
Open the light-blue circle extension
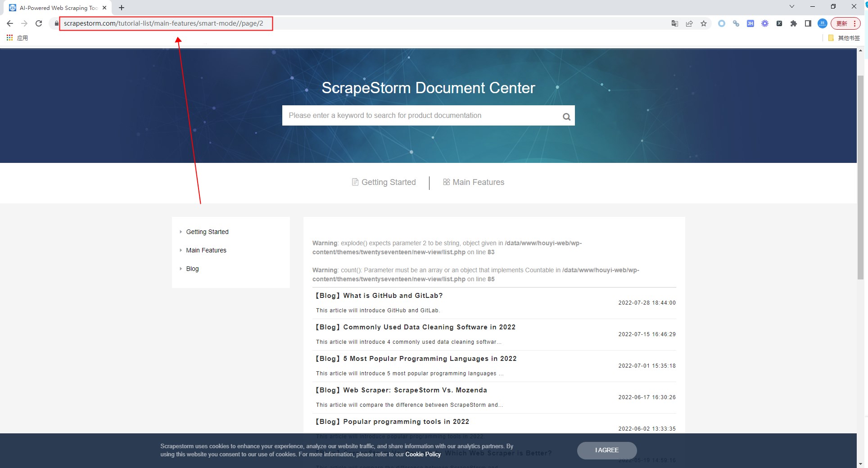tap(722, 23)
